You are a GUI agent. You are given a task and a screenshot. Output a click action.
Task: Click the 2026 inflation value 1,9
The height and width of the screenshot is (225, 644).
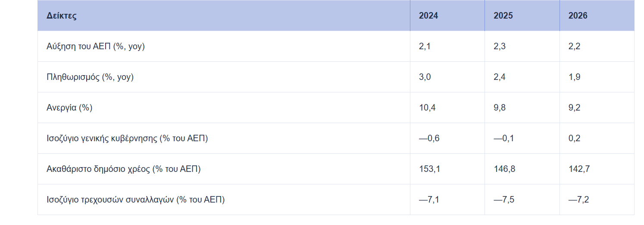pyautogui.click(x=574, y=77)
